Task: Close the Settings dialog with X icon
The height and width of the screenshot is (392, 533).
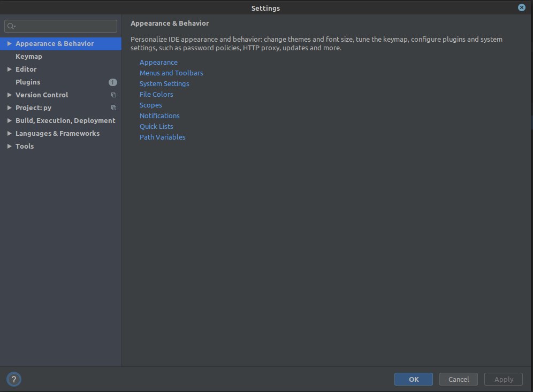Action: pyautogui.click(x=521, y=7)
